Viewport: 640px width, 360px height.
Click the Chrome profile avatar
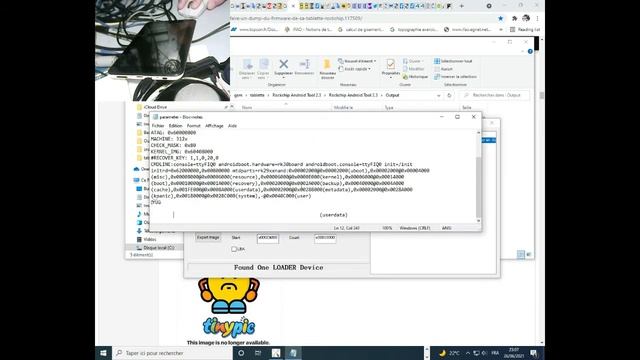(x=526, y=18)
